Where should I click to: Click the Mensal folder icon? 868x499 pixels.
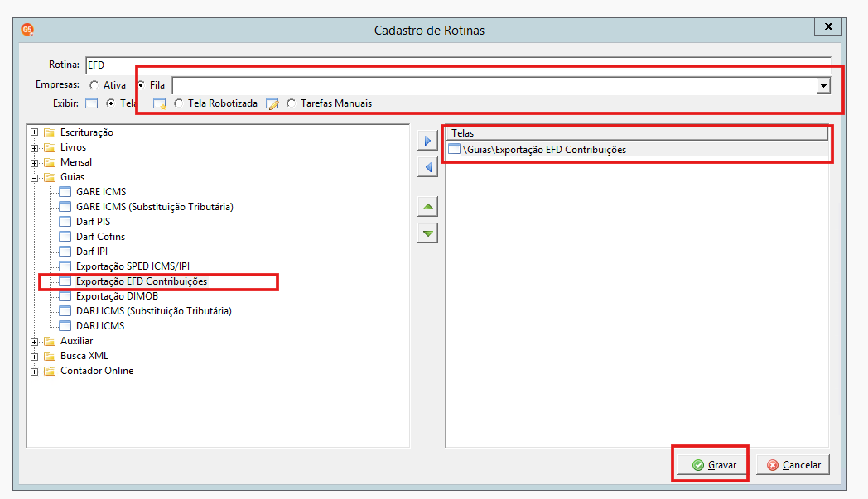pyautogui.click(x=50, y=163)
